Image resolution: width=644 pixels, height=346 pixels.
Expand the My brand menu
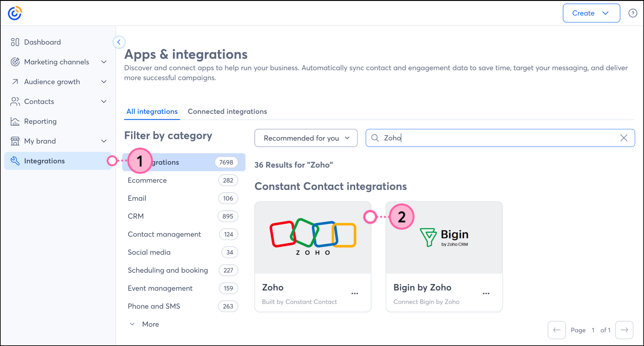pos(104,141)
